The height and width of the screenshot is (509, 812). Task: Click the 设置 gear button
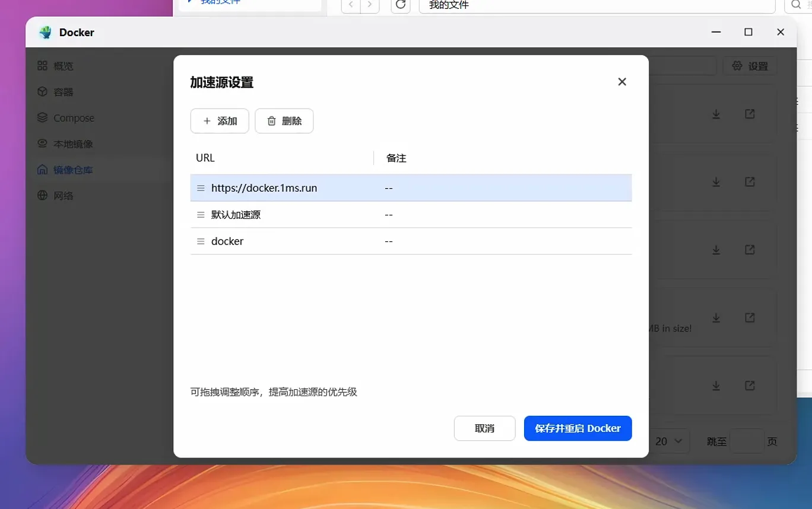click(750, 66)
